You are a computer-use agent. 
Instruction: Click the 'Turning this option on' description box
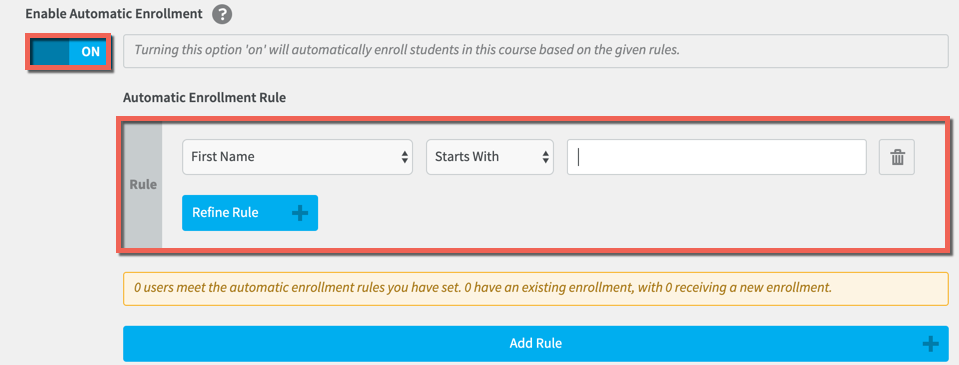click(x=536, y=51)
